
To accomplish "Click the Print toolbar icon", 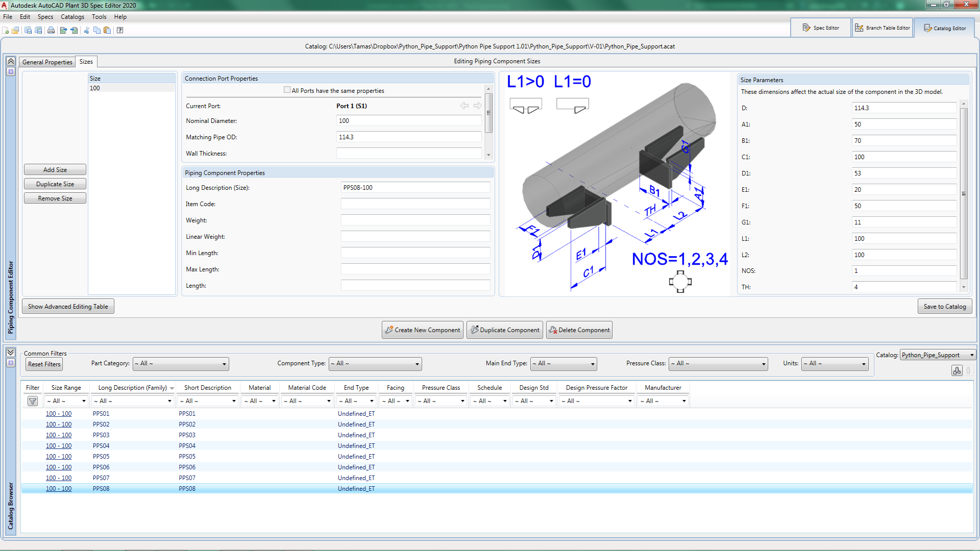I will coord(51,31).
